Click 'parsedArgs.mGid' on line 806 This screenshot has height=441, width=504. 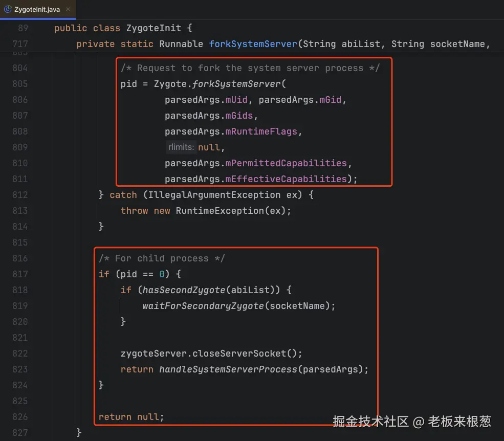(300, 100)
